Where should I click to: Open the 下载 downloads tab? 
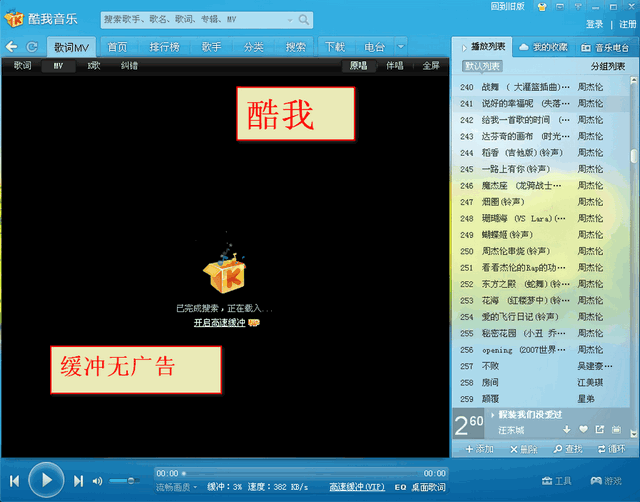click(335, 47)
